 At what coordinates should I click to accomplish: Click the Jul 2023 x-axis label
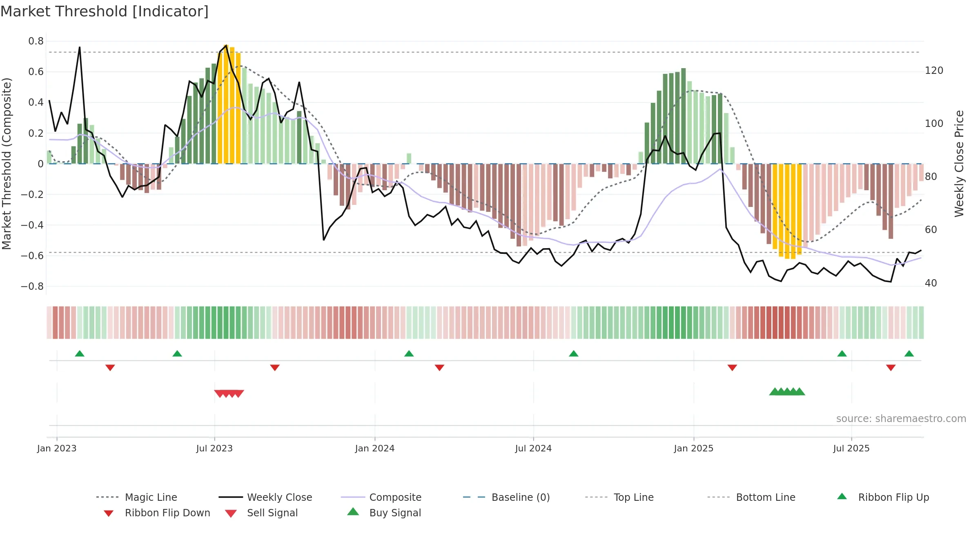coord(214,448)
